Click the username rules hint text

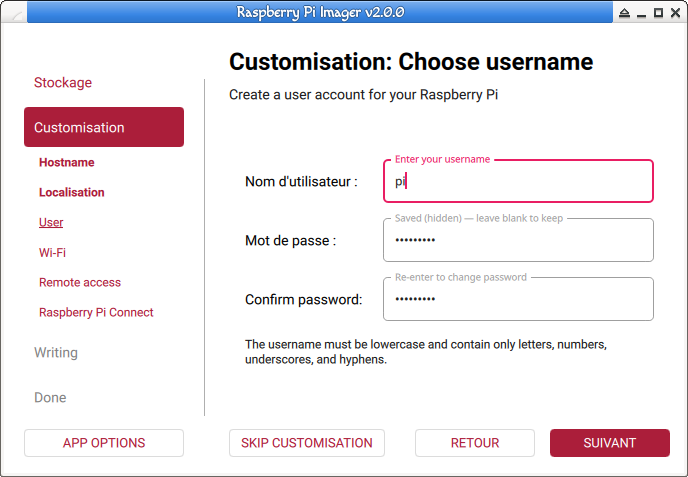click(x=426, y=352)
